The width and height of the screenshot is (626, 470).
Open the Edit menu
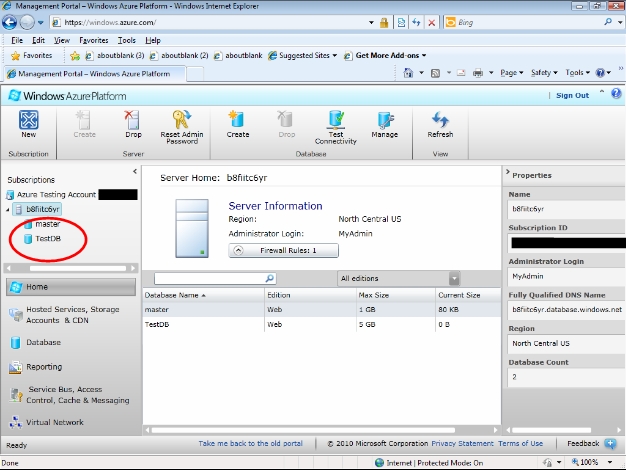(x=38, y=40)
